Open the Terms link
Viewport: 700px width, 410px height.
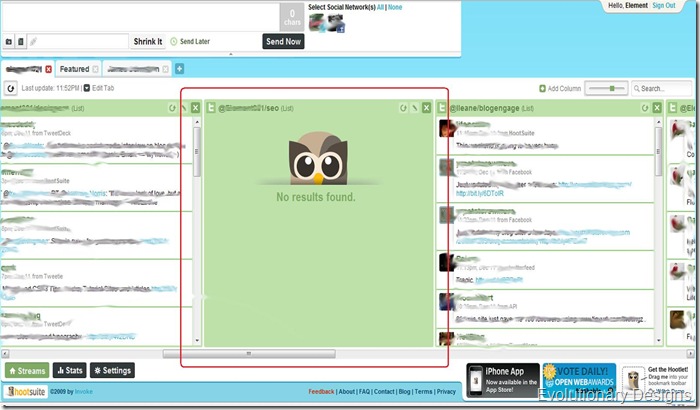pos(423,392)
